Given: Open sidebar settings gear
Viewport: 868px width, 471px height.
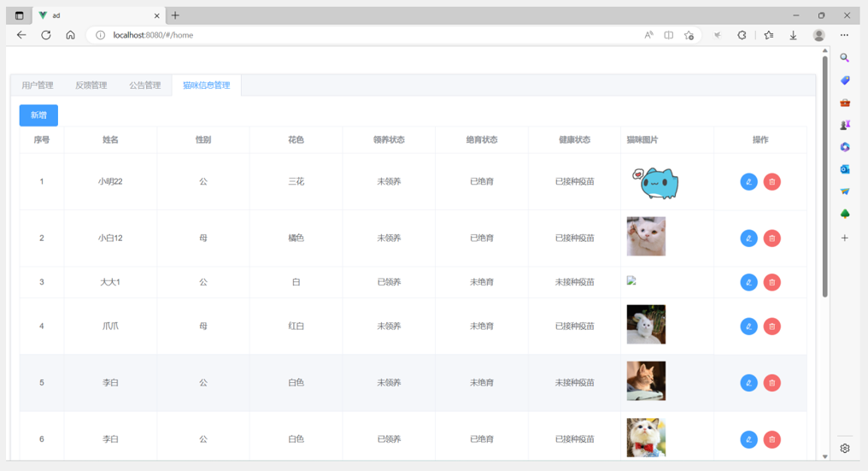Looking at the screenshot, I should click(845, 448).
